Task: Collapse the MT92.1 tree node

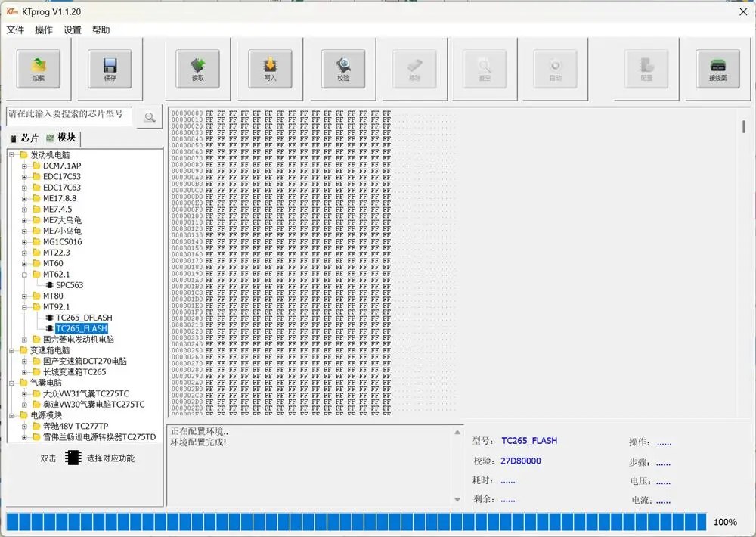Action: 24,307
